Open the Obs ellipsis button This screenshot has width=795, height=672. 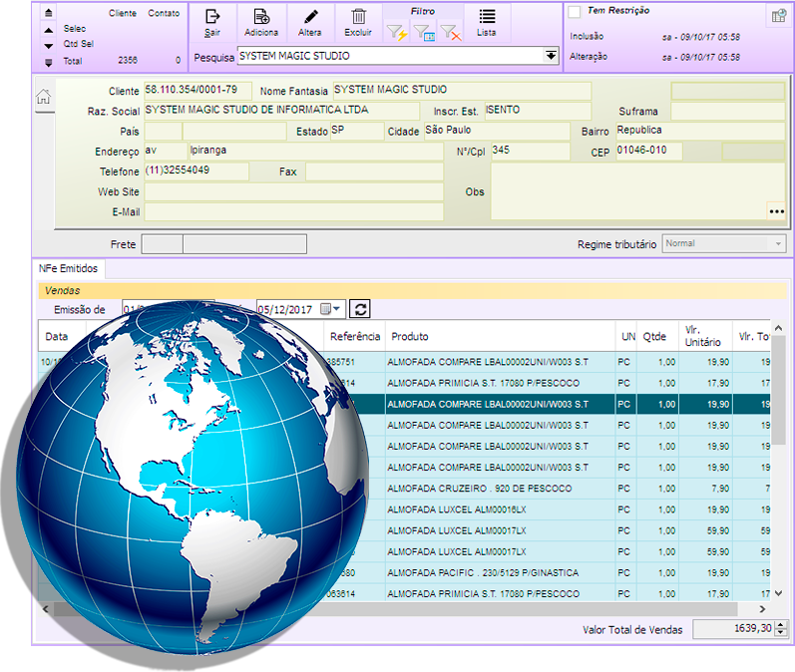pos(776,211)
